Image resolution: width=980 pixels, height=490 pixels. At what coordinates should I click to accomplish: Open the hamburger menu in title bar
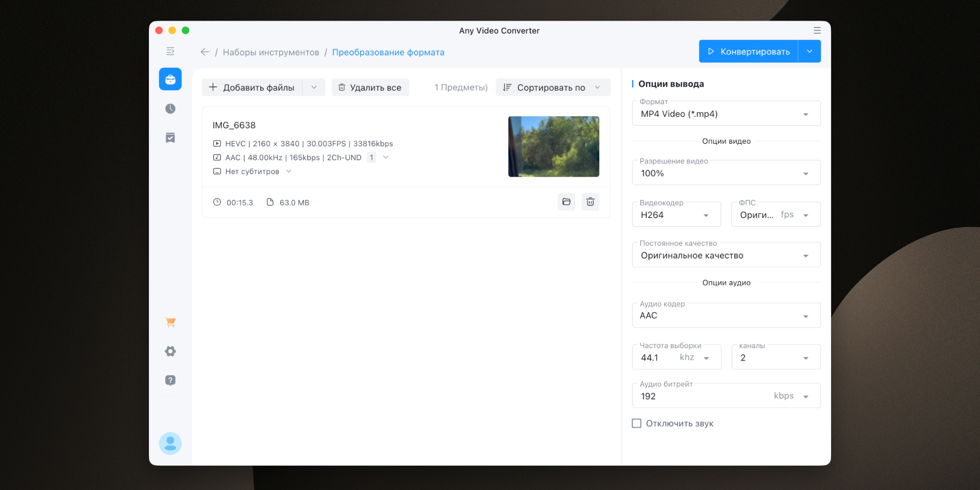tap(817, 31)
